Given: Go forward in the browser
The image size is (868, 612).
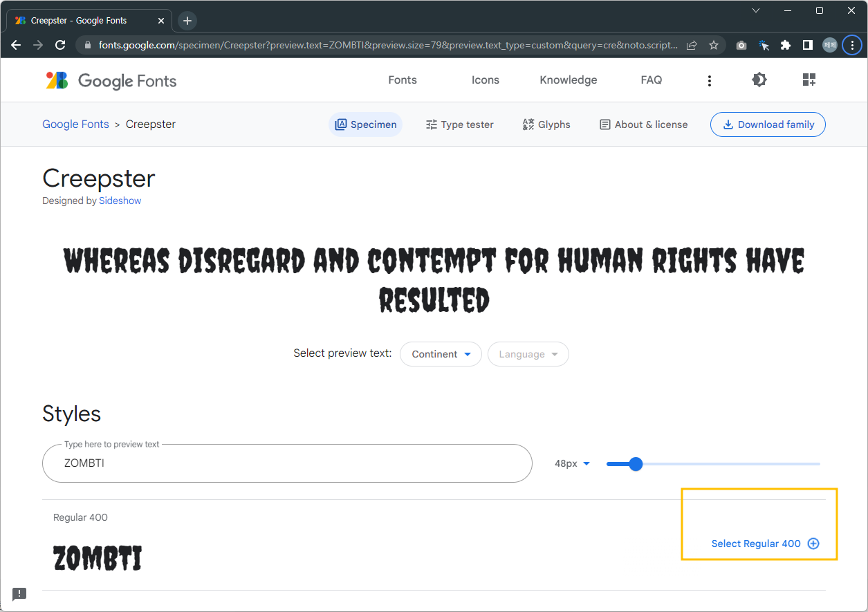Looking at the screenshot, I should pos(38,45).
